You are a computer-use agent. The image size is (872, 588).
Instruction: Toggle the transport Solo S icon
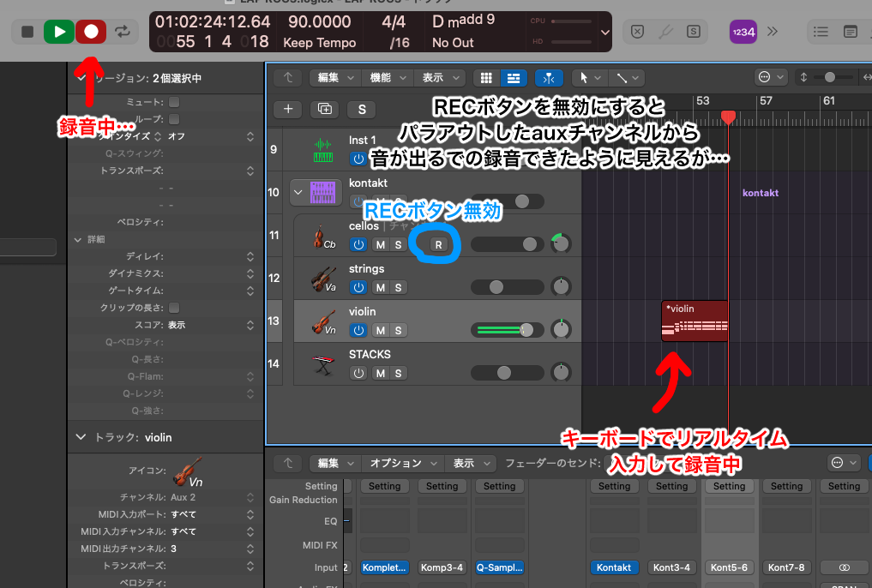693,32
